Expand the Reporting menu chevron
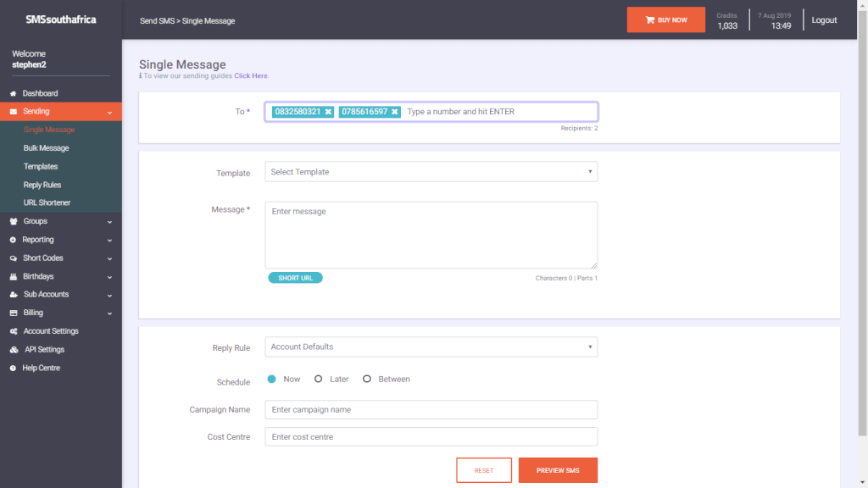The image size is (868, 488). 110,240
